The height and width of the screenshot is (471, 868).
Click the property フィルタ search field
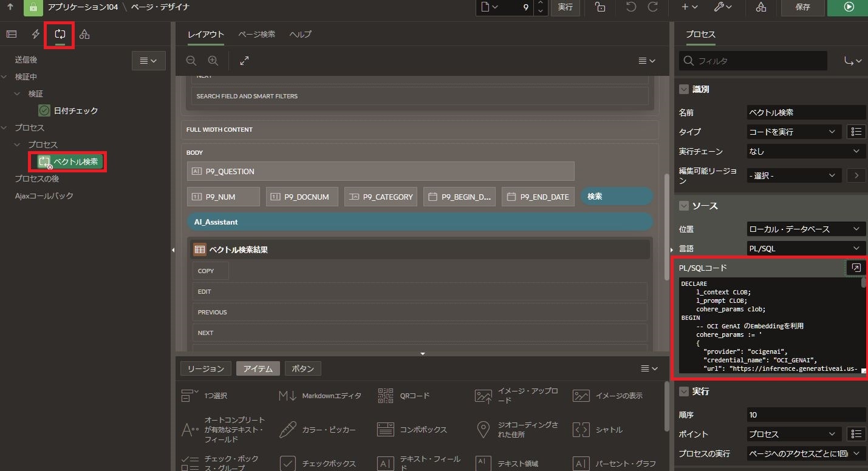click(x=753, y=61)
